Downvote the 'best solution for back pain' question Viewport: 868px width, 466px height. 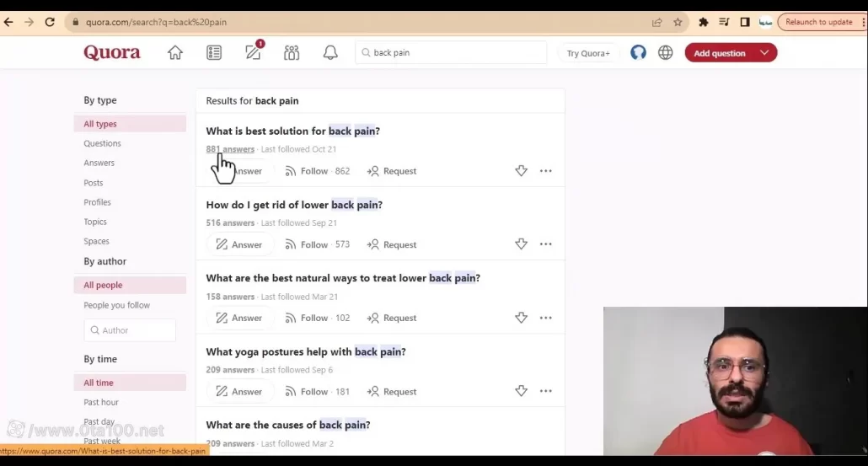(521, 171)
